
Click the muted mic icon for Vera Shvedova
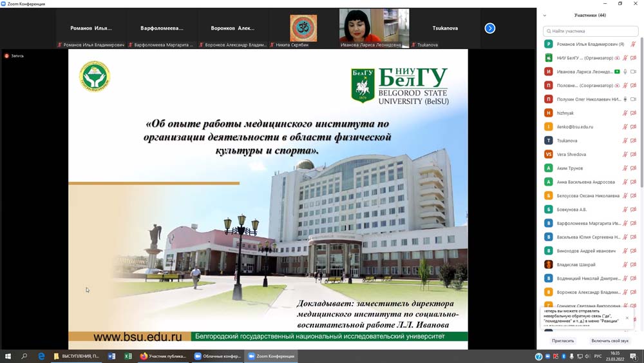tap(625, 154)
